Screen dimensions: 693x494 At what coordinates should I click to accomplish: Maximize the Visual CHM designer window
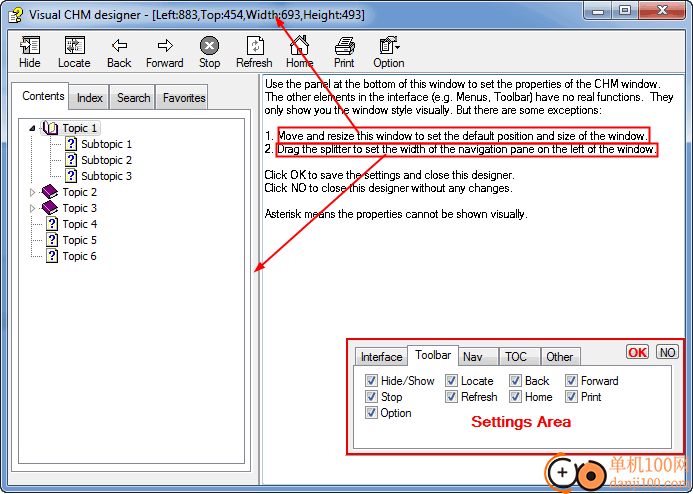pos(624,11)
